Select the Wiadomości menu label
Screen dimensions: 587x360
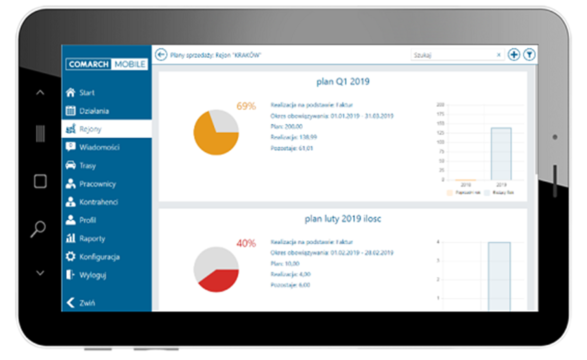99,147
